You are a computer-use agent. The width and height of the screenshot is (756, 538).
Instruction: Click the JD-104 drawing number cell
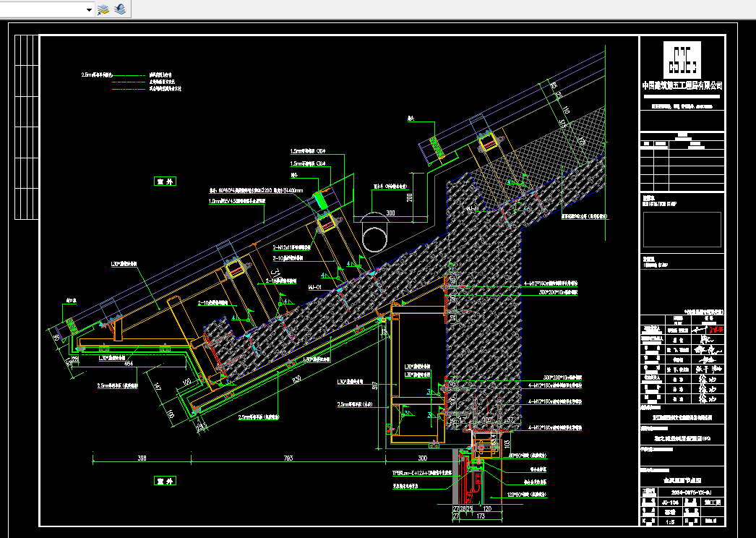[x=670, y=503]
